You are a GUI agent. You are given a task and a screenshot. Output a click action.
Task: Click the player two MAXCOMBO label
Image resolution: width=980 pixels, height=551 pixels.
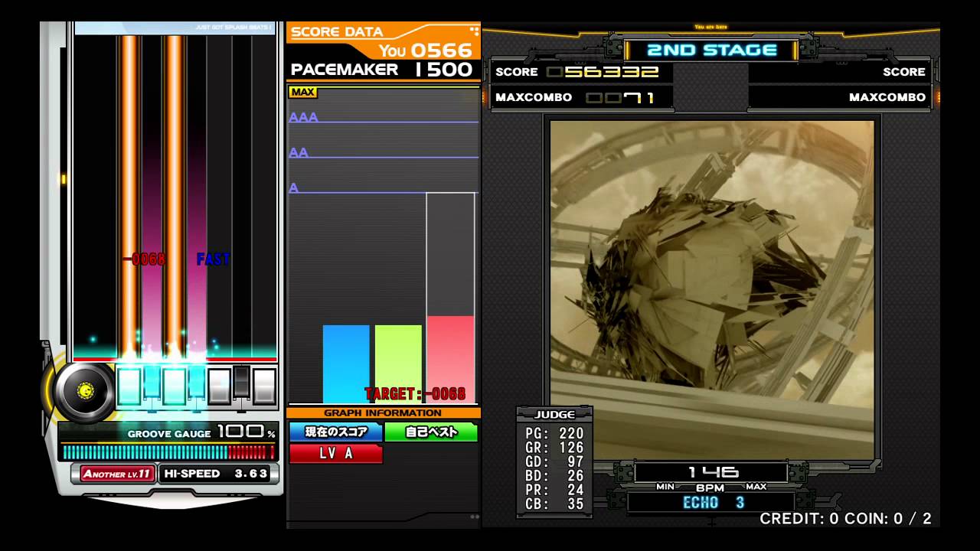tap(887, 97)
